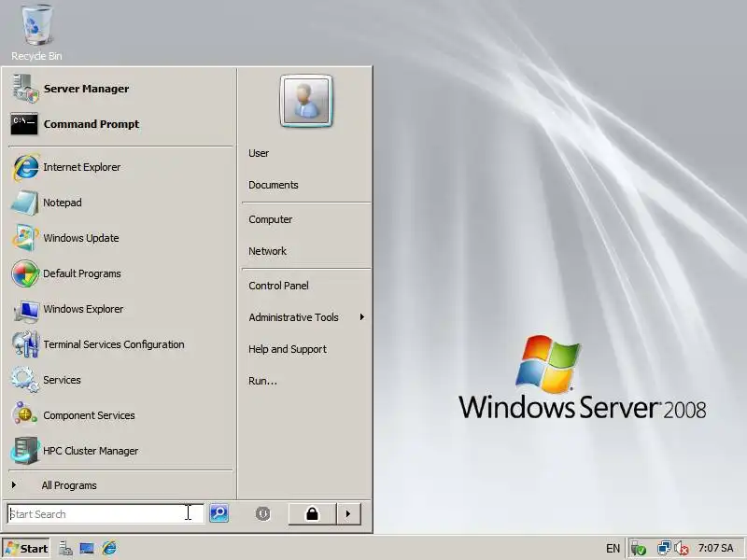Click the 7:07 SA clock
The height and width of the screenshot is (560, 747).
715,548
